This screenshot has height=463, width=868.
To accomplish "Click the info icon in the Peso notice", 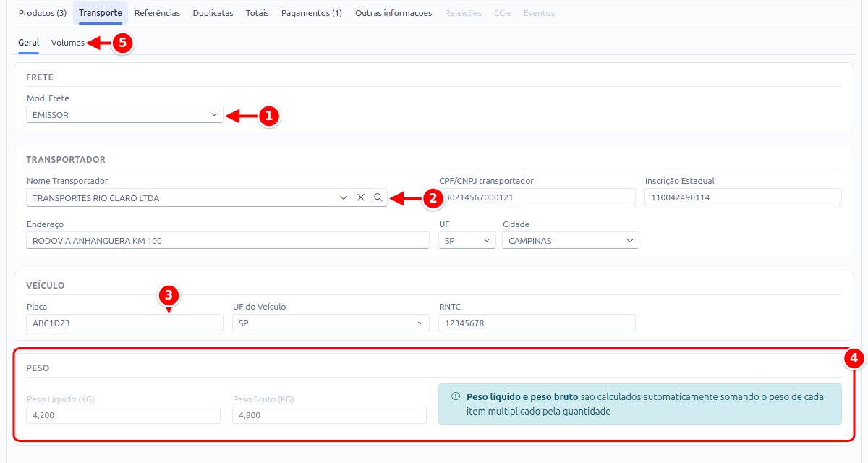I will pos(456,396).
